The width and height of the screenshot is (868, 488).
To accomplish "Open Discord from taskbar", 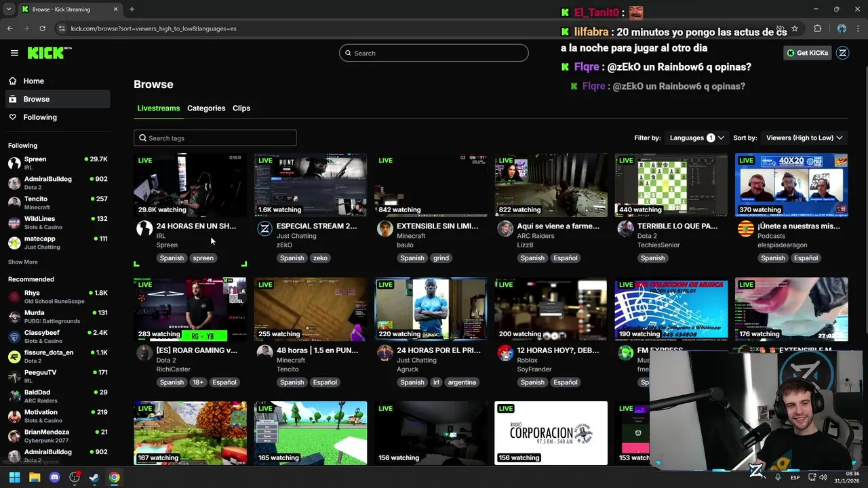I will pyautogui.click(x=54, y=477).
